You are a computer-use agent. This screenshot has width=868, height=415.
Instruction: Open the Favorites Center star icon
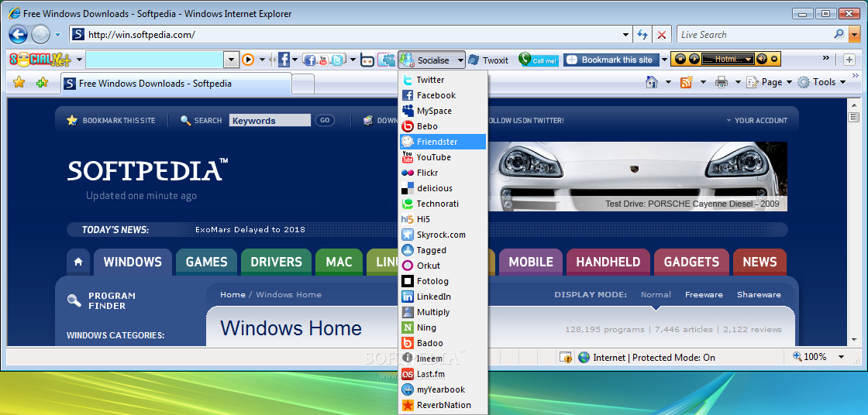click(x=19, y=82)
